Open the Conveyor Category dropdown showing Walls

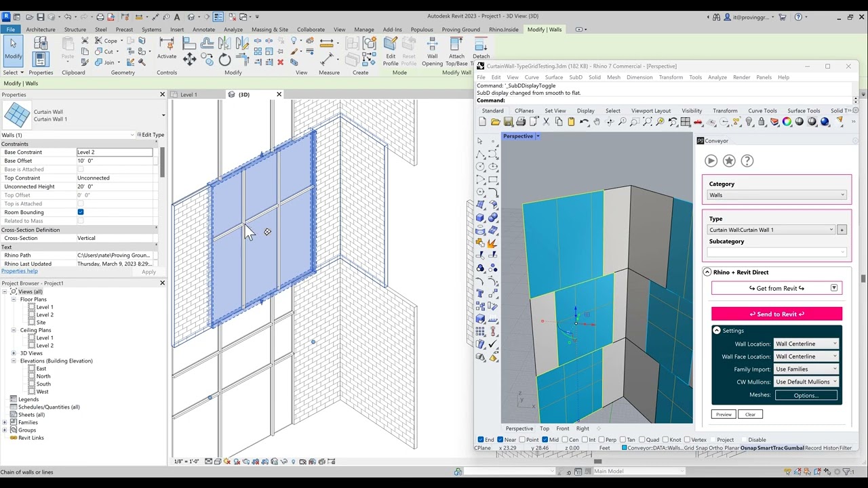[x=776, y=195]
